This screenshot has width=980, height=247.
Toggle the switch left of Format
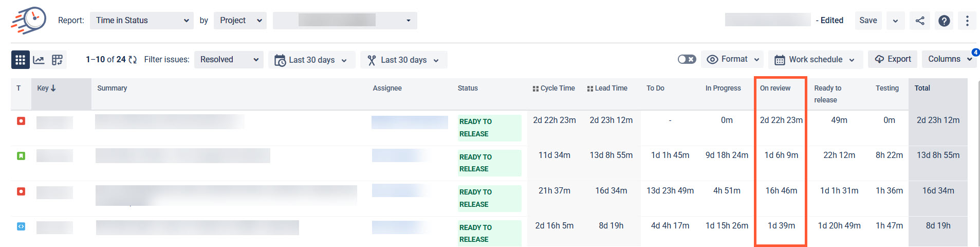click(x=687, y=59)
